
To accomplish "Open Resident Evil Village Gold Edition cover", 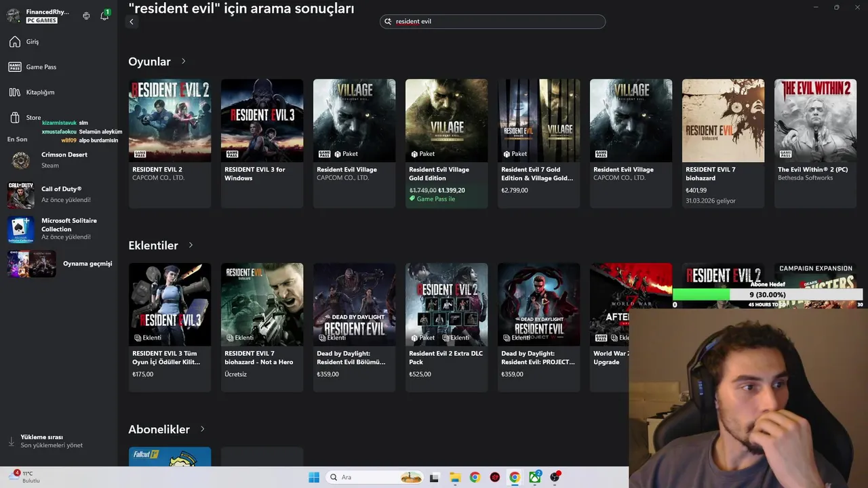I will point(446,121).
